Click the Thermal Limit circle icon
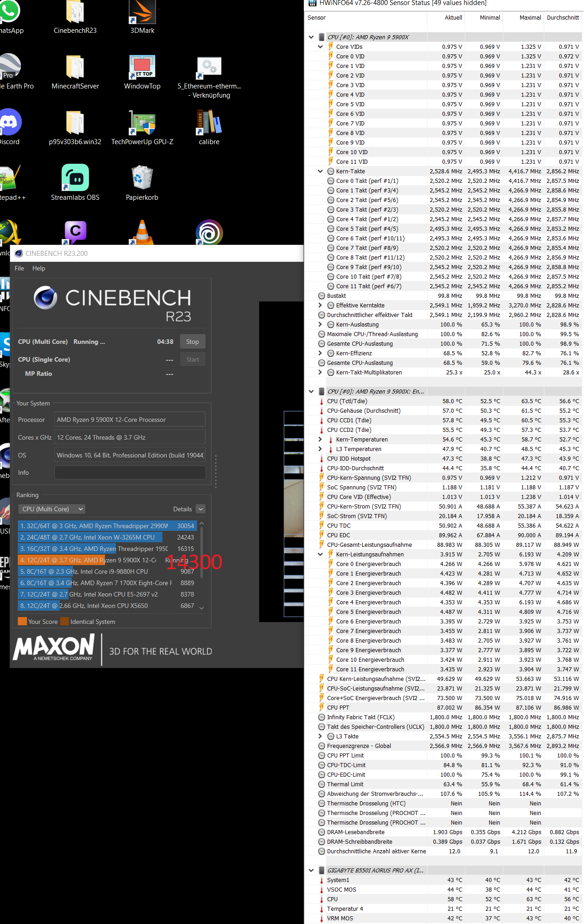Image resolution: width=584 pixels, height=924 pixels. [322, 784]
